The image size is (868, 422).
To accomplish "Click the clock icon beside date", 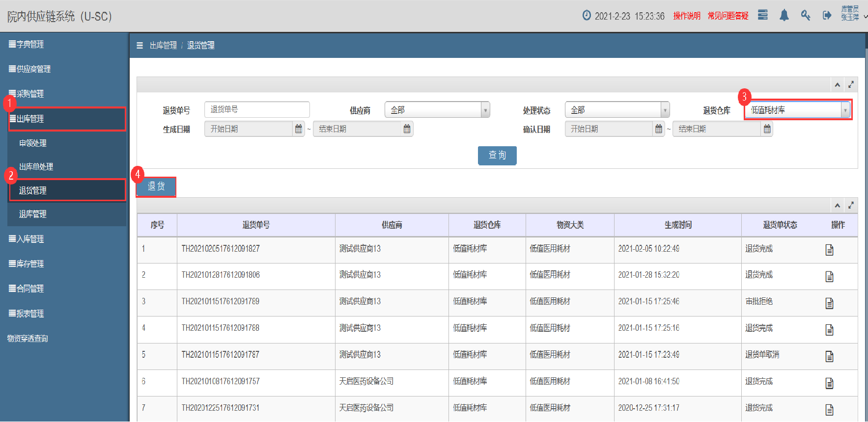I will 587,15.
